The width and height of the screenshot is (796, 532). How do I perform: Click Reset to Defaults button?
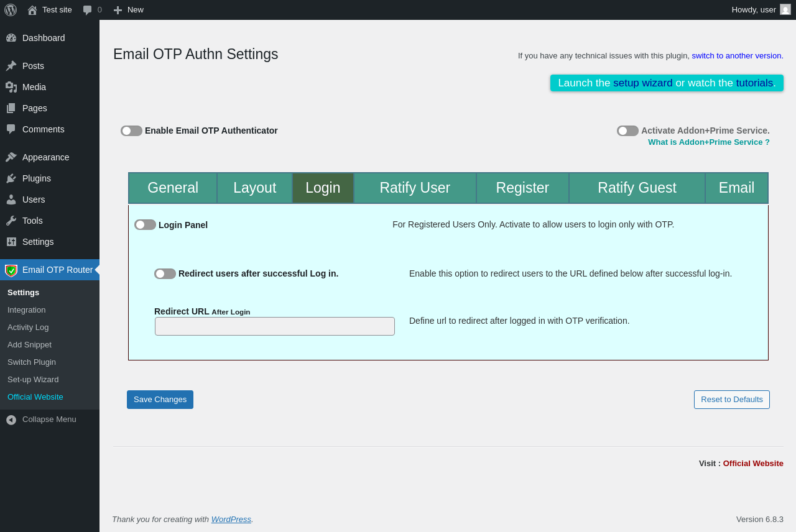(732, 400)
